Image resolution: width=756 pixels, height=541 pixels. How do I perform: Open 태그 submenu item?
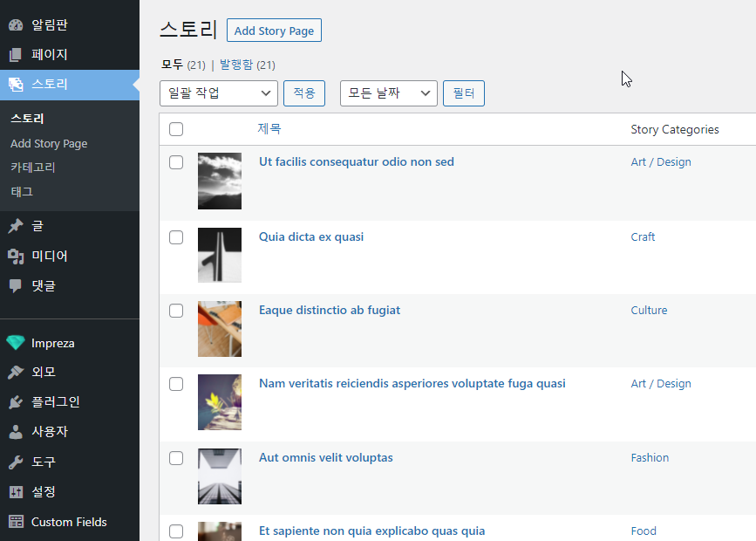[x=22, y=192]
